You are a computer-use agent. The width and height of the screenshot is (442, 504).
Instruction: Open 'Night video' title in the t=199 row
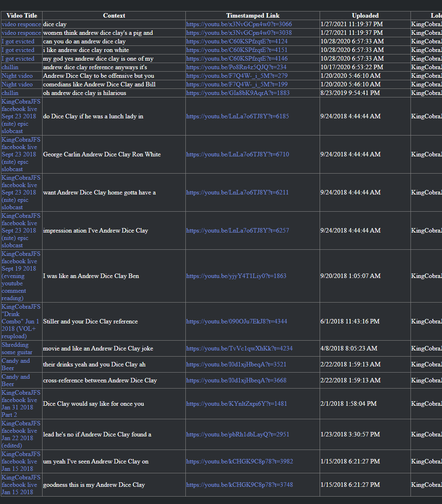(17, 84)
